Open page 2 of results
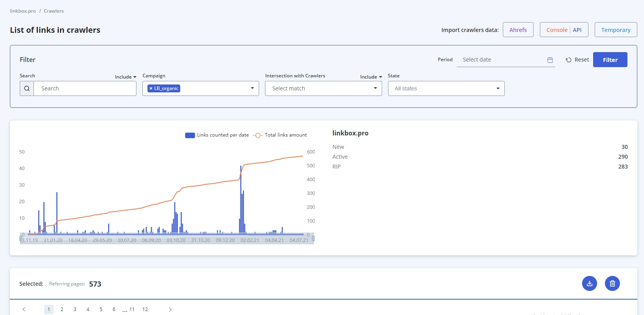Image resolution: width=644 pixels, height=315 pixels. 62,309
